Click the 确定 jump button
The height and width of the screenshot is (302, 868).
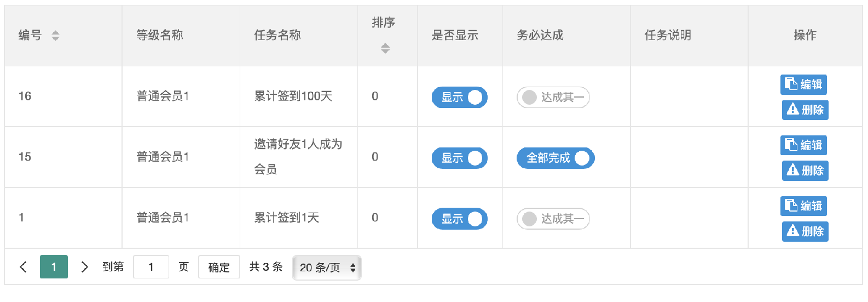219,267
